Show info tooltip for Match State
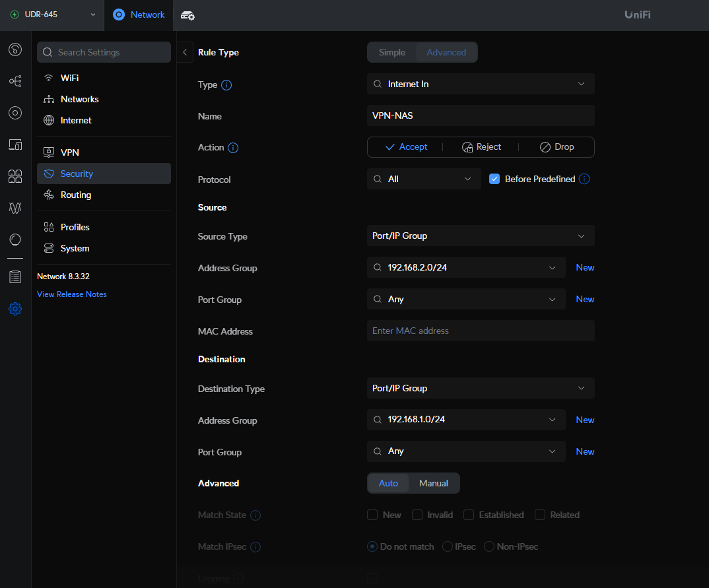This screenshot has width=709, height=588. tap(255, 515)
